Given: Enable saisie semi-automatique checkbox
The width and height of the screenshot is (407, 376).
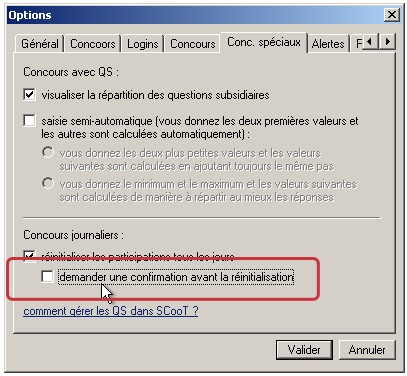Looking at the screenshot, I should pos(29,120).
